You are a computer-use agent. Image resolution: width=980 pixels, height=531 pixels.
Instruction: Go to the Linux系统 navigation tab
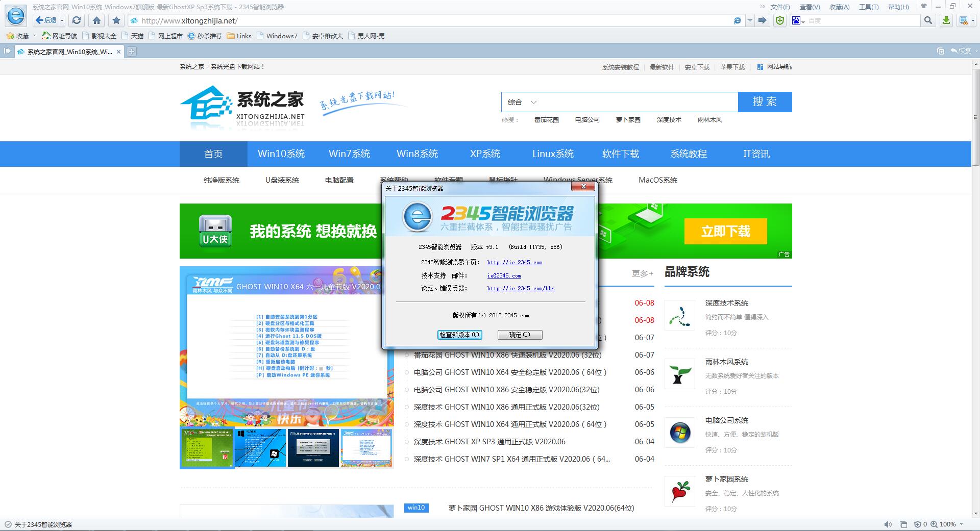553,154
